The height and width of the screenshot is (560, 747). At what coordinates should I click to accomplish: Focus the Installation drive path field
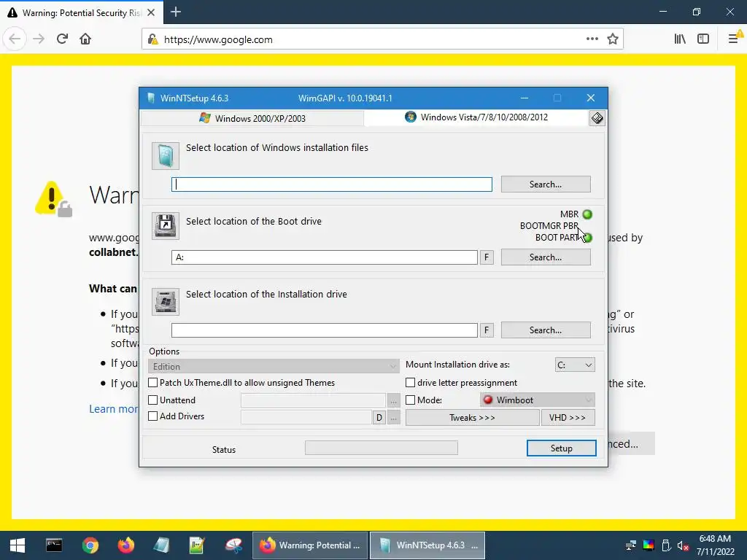pyautogui.click(x=325, y=330)
